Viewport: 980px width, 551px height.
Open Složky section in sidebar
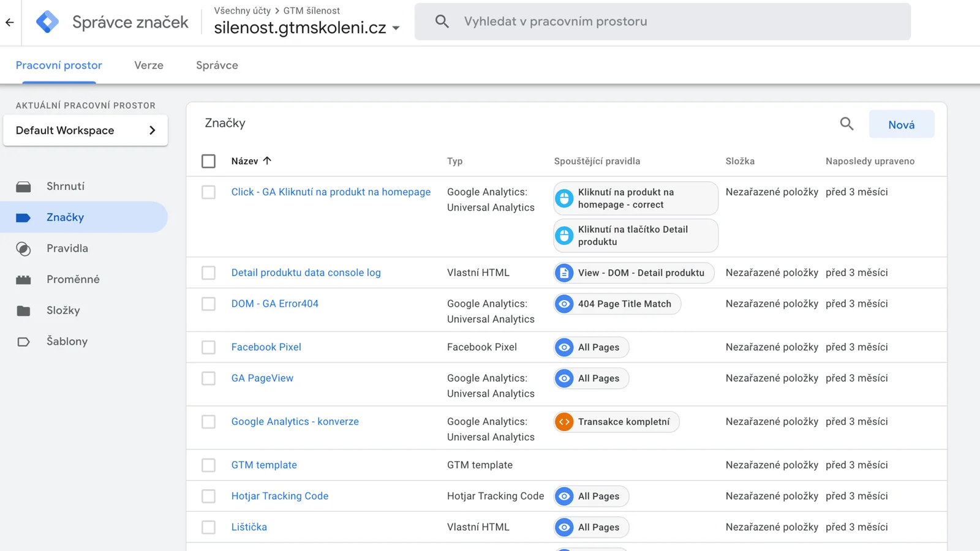[x=63, y=310]
